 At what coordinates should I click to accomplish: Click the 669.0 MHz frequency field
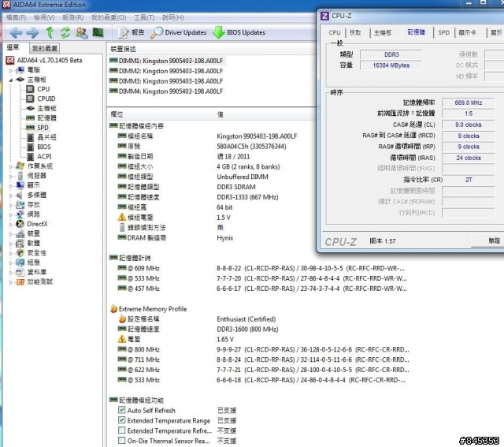click(x=469, y=102)
